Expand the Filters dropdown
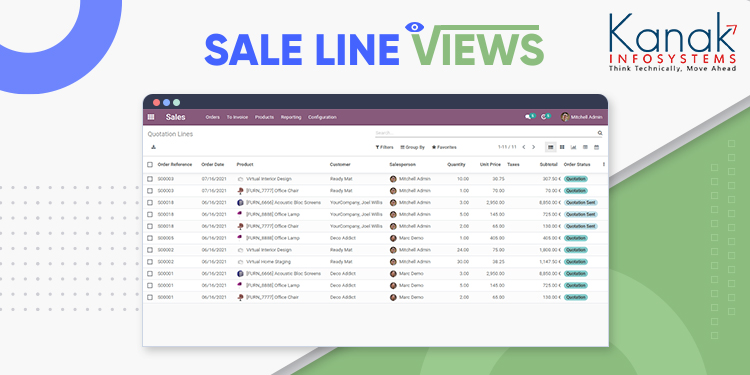 tap(385, 147)
